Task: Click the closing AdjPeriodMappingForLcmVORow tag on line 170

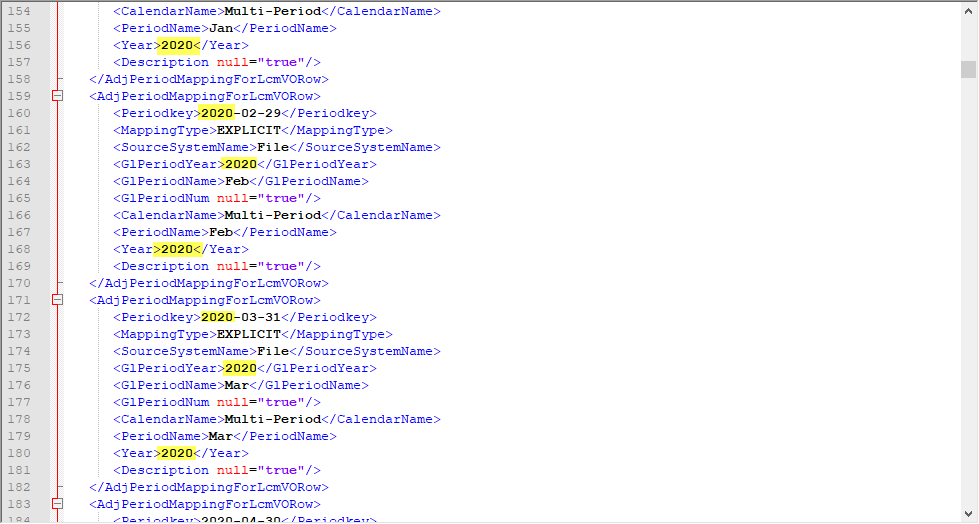Action: [x=208, y=283]
